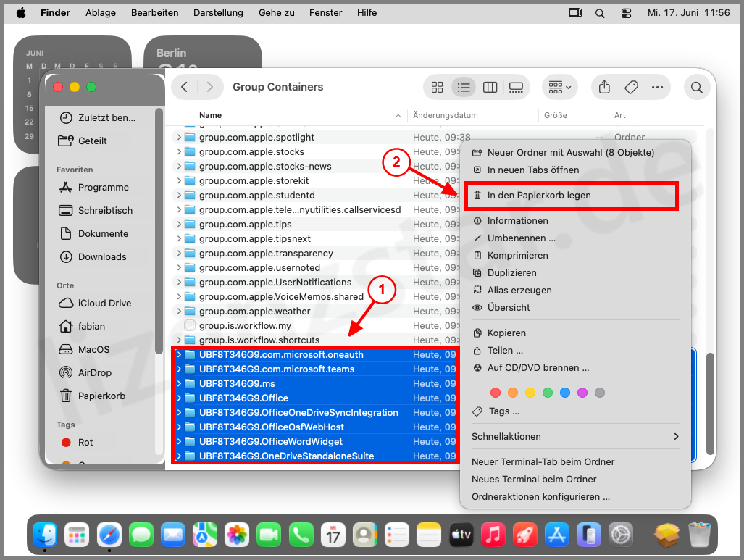The width and height of the screenshot is (744, 560).
Task: Apply the blue tag color
Action: (564, 393)
